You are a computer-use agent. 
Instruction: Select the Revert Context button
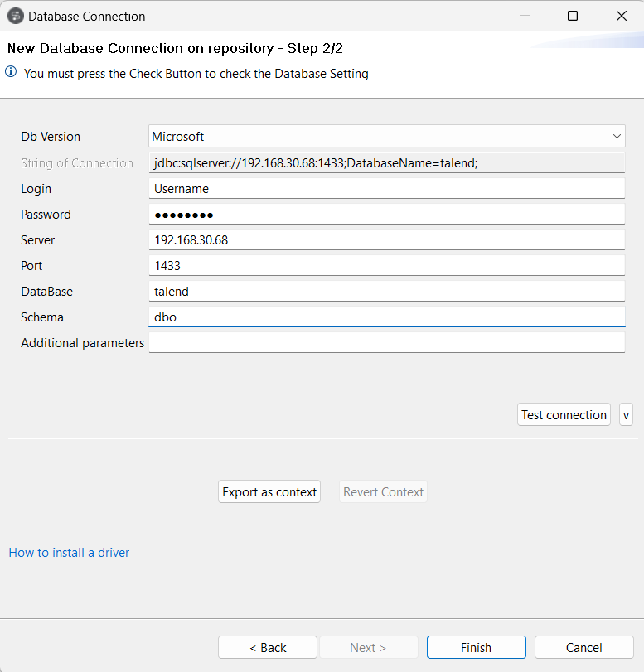click(x=383, y=491)
